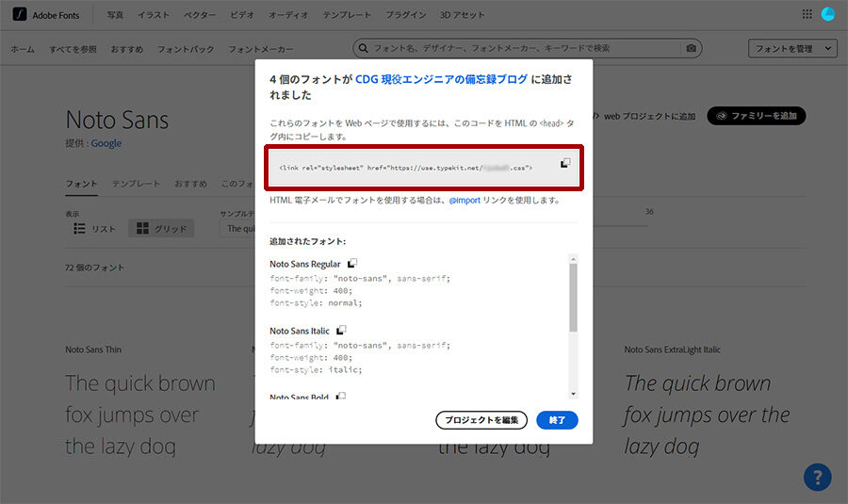The height and width of the screenshot is (504, 848).
Task: Click the dialog's font list scrollbar thumb
Action: pyautogui.click(x=573, y=298)
